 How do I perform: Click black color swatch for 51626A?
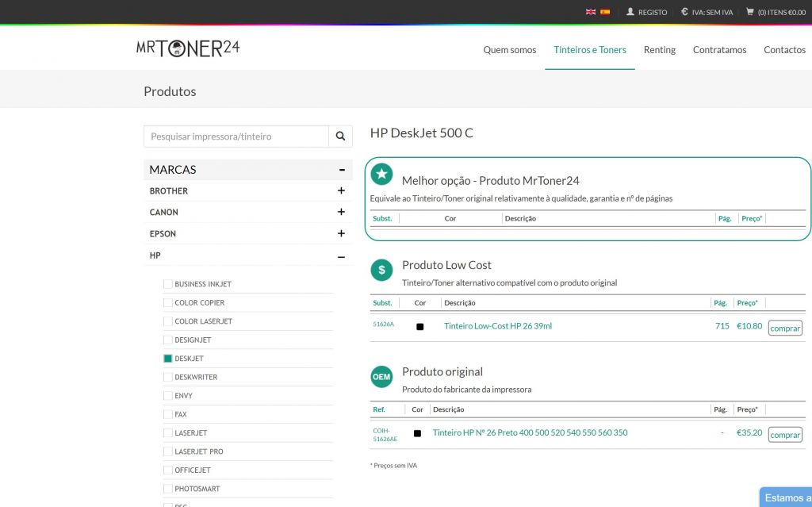tap(420, 327)
